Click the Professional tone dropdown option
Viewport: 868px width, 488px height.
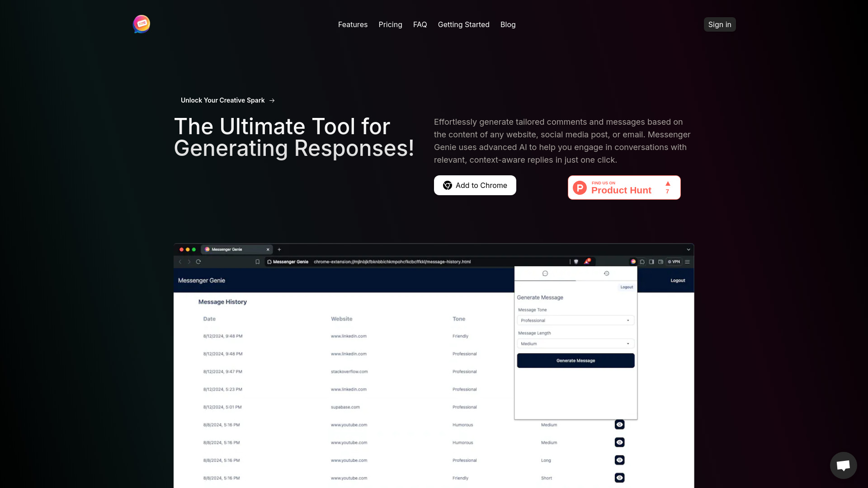(574, 320)
